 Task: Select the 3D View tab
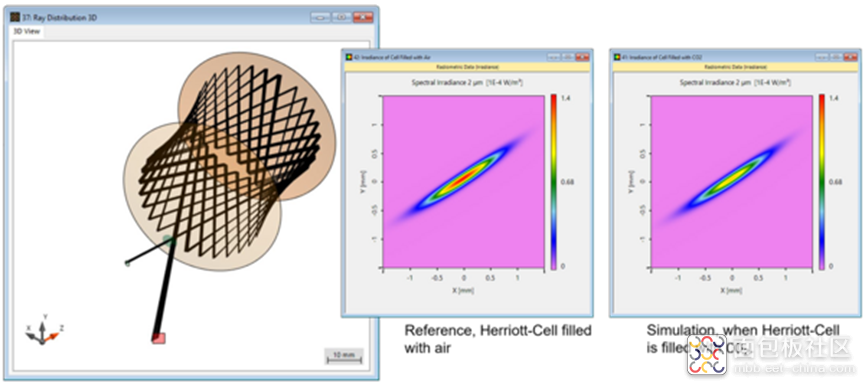click(x=26, y=32)
